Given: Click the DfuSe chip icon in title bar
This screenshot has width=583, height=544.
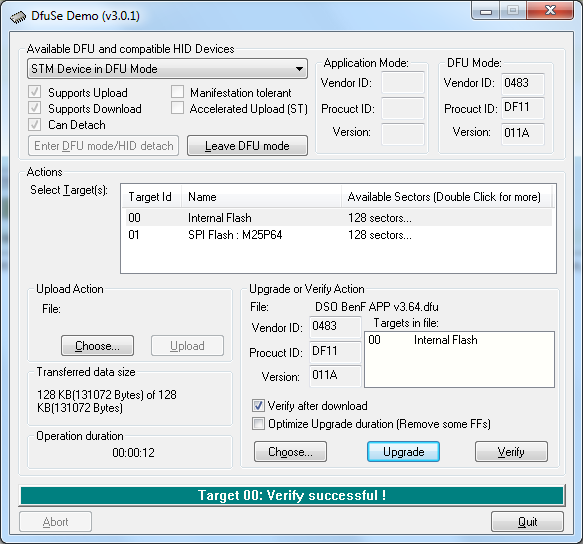Looking at the screenshot, I should coord(17,17).
